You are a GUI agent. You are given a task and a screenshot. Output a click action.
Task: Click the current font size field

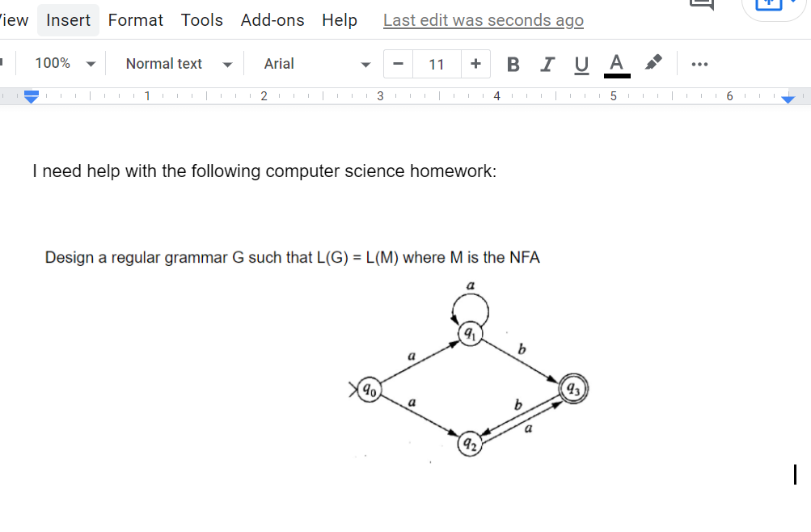[437, 63]
